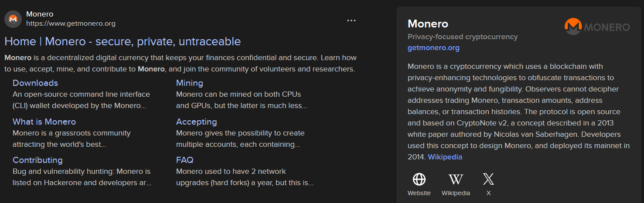Click the Monero site name above the URL
Image resolution: width=644 pixels, height=203 pixels.
[x=40, y=14]
